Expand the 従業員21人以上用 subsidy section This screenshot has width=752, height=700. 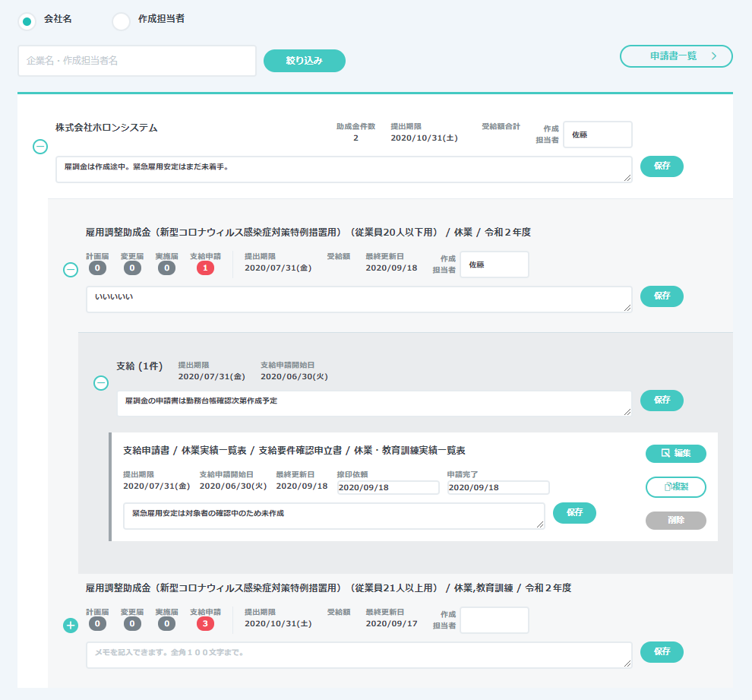click(71, 626)
